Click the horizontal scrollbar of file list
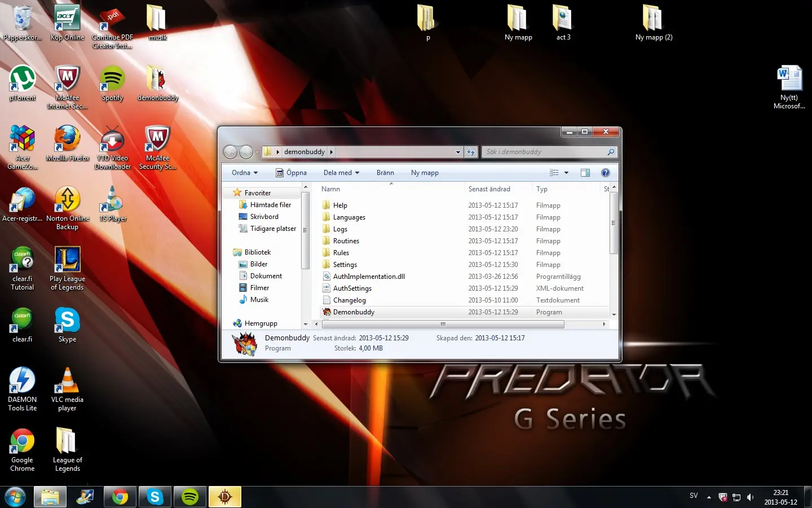The image size is (812, 508). 443,324
